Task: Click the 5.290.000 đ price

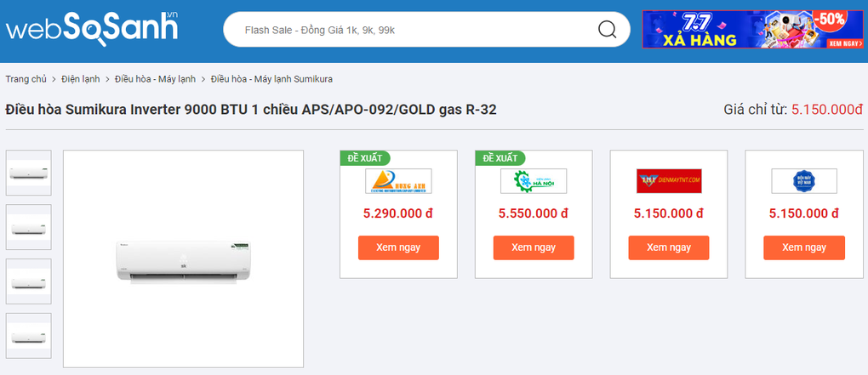Action: click(398, 213)
